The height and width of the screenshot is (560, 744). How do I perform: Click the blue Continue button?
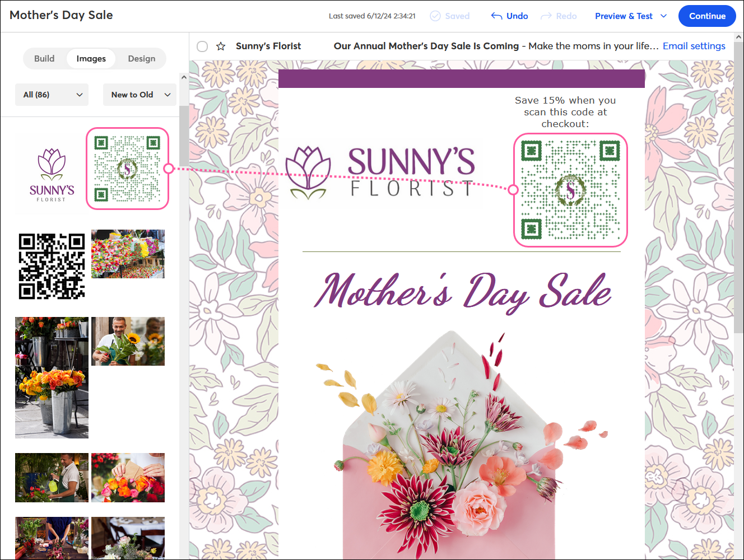tap(707, 16)
